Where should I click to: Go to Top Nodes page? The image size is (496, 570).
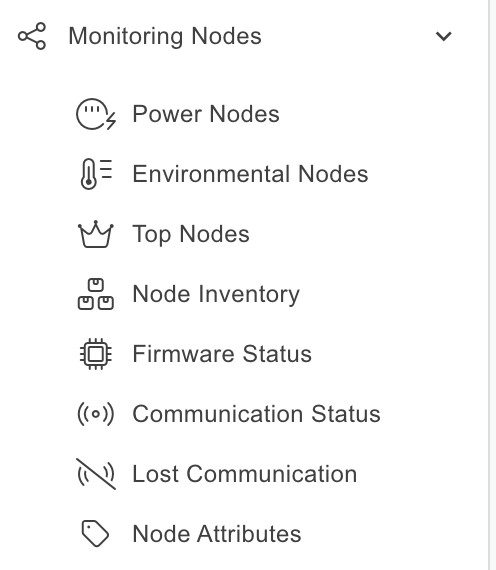[x=191, y=234]
